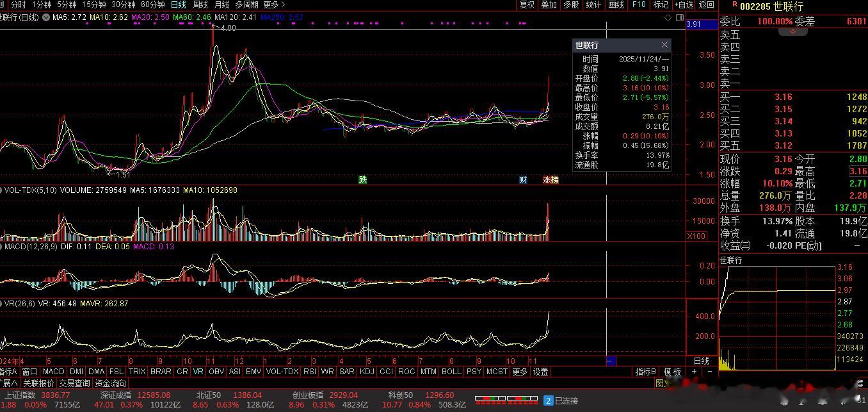Viewport: 868px width, 412px height.
Task: Expand the 更多 period options
Action: pyautogui.click(x=274, y=4)
